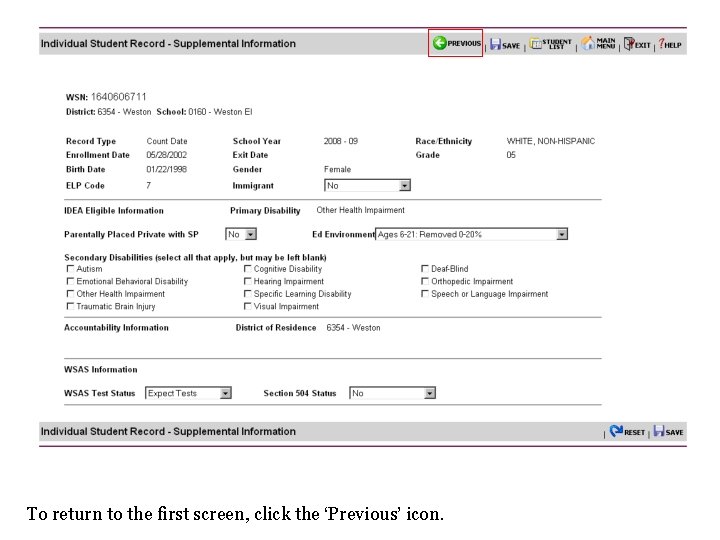Click the Primary Disability value Other Health Impairment
This screenshot has width=720, height=540.
pyautogui.click(x=360, y=210)
